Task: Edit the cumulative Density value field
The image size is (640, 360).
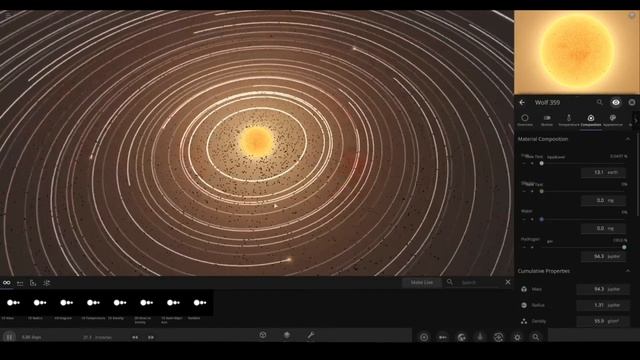Action: [603, 321]
